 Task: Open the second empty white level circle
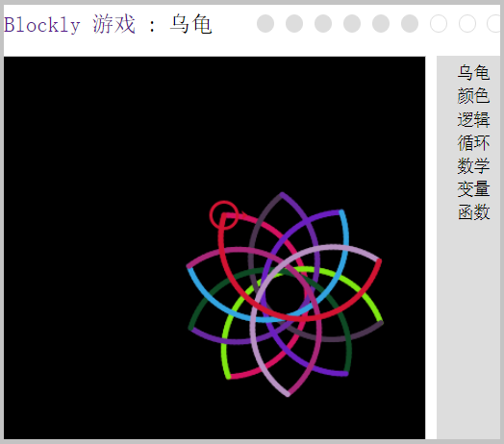[x=467, y=23]
